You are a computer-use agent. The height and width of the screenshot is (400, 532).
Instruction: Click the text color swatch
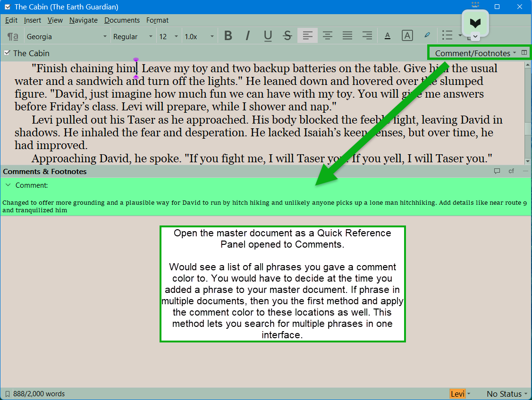[x=388, y=36]
